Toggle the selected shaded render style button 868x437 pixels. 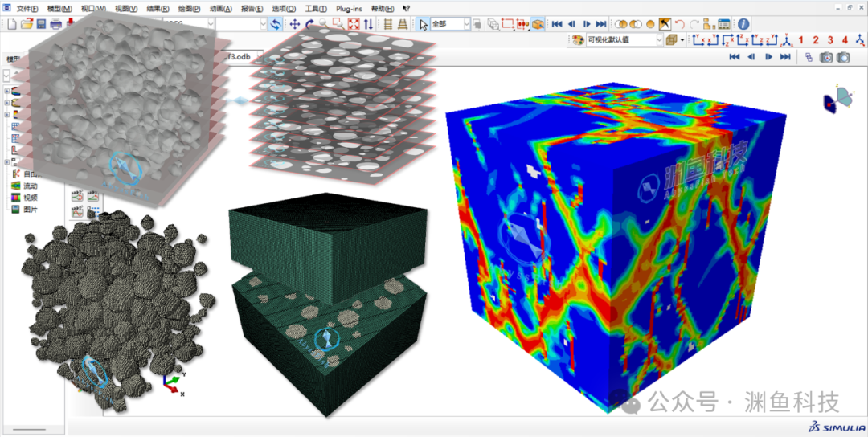coord(537,24)
